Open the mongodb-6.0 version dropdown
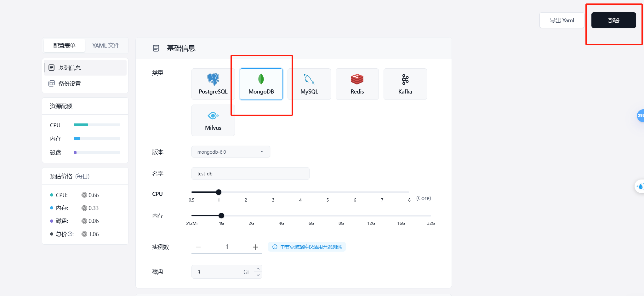 tap(231, 152)
